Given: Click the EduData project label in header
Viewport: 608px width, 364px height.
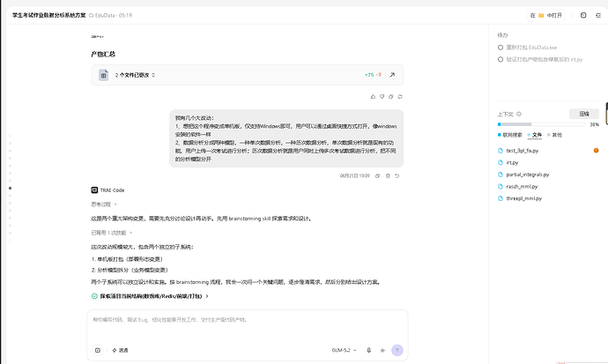Looking at the screenshot, I should [105, 16].
